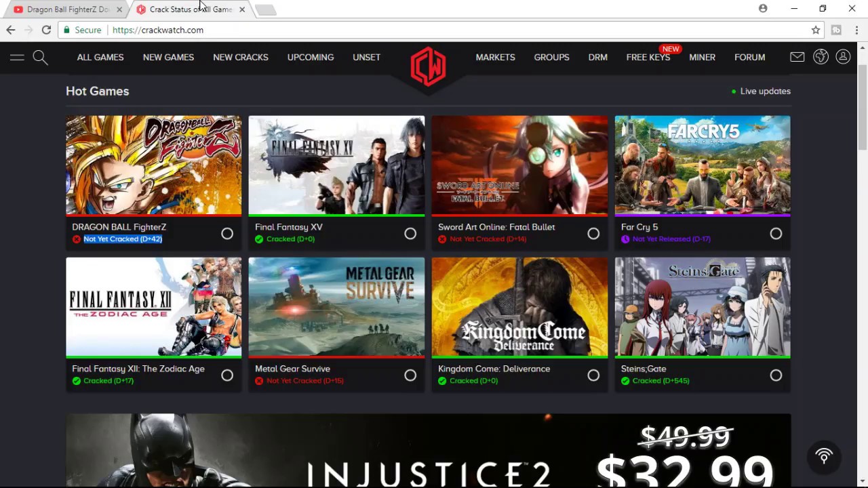Open FREE KEYS page

648,57
